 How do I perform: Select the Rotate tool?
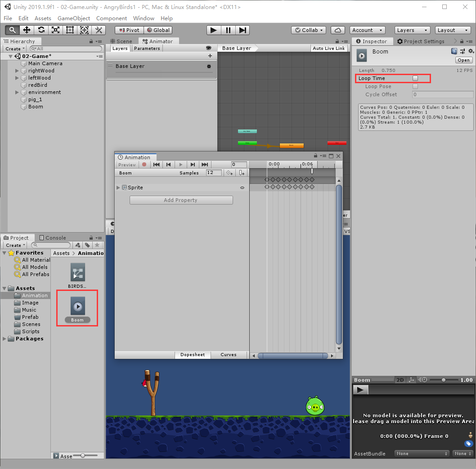click(x=41, y=30)
